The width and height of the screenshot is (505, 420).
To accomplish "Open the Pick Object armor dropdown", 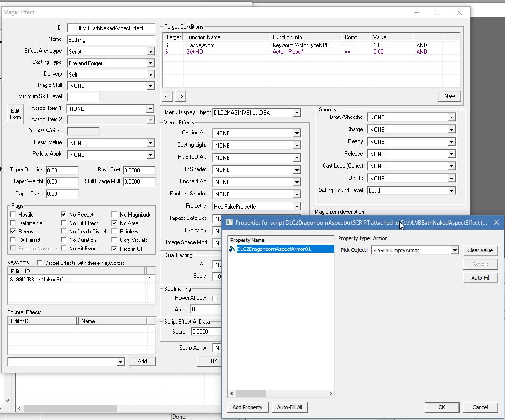I will (x=454, y=250).
